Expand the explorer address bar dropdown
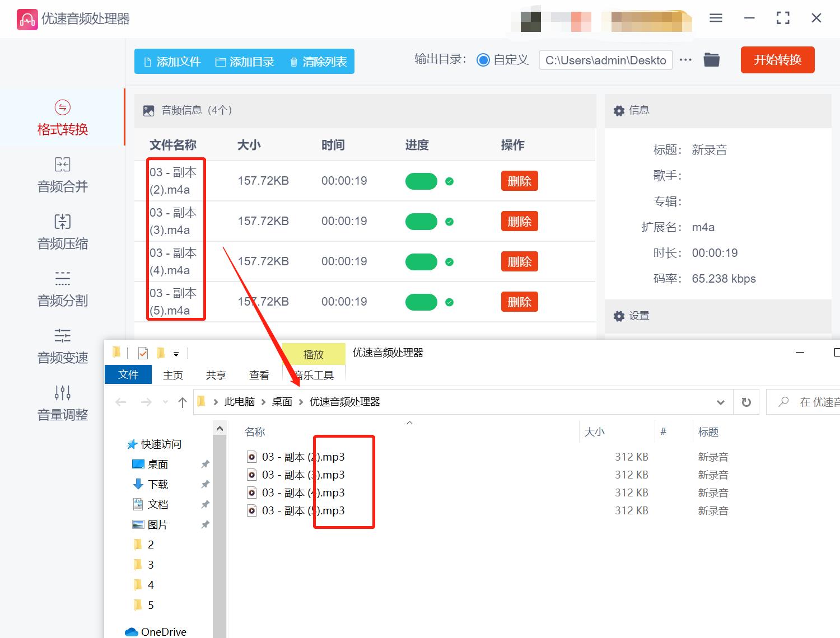The width and height of the screenshot is (840, 638). pos(721,401)
